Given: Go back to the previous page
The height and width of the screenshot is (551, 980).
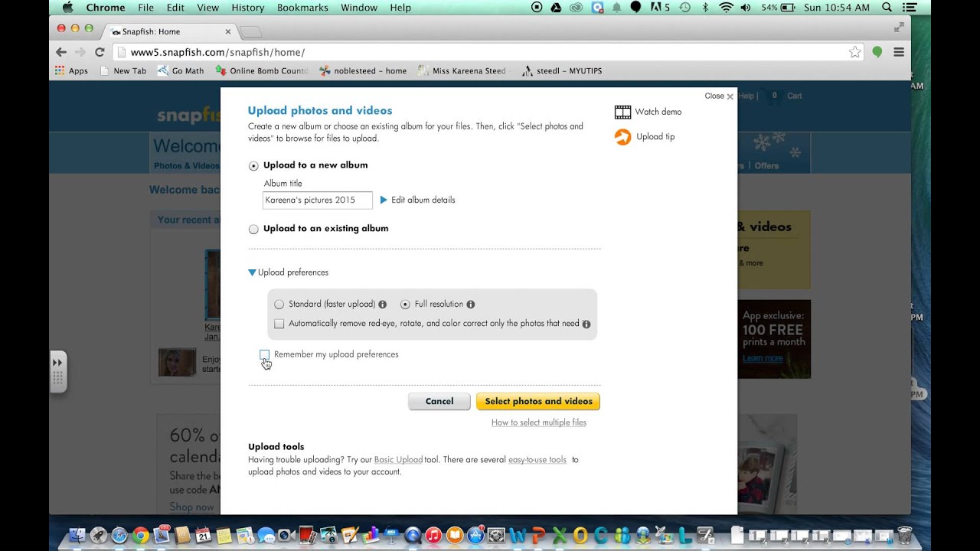Looking at the screenshot, I should (x=61, y=52).
